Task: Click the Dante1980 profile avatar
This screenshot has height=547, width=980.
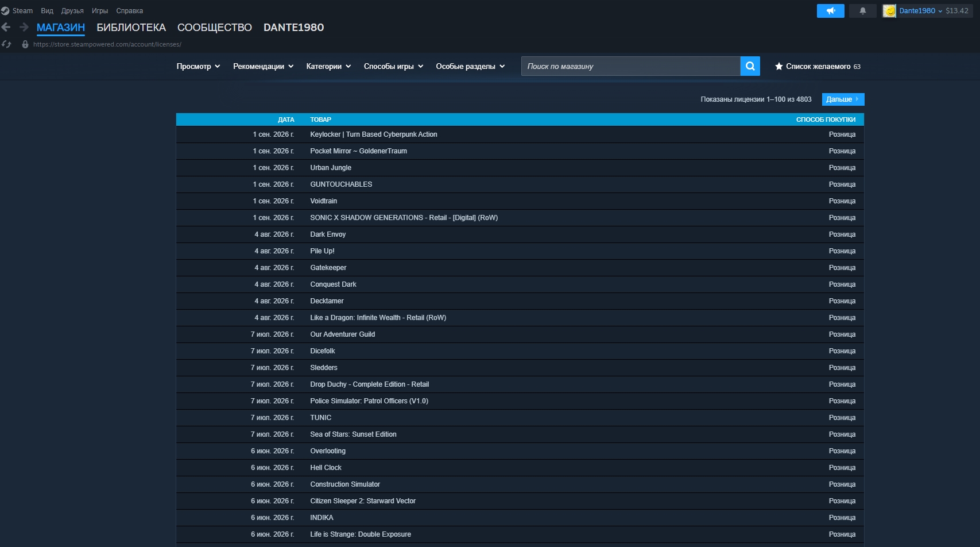Action: click(x=889, y=11)
